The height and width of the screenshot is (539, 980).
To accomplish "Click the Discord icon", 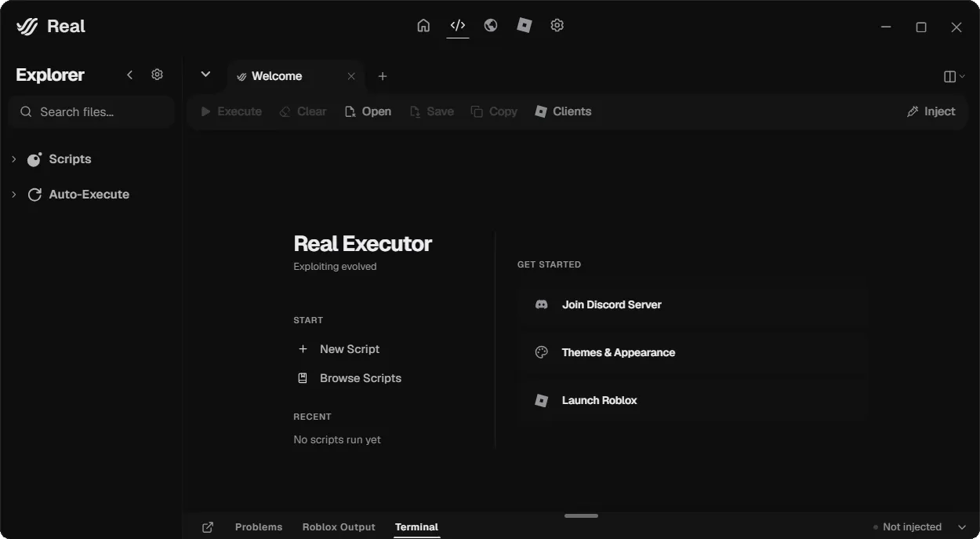I will pyautogui.click(x=541, y=304).
